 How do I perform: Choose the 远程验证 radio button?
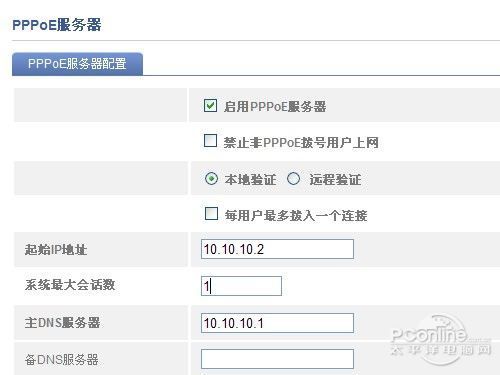click(x=294, y=179)
